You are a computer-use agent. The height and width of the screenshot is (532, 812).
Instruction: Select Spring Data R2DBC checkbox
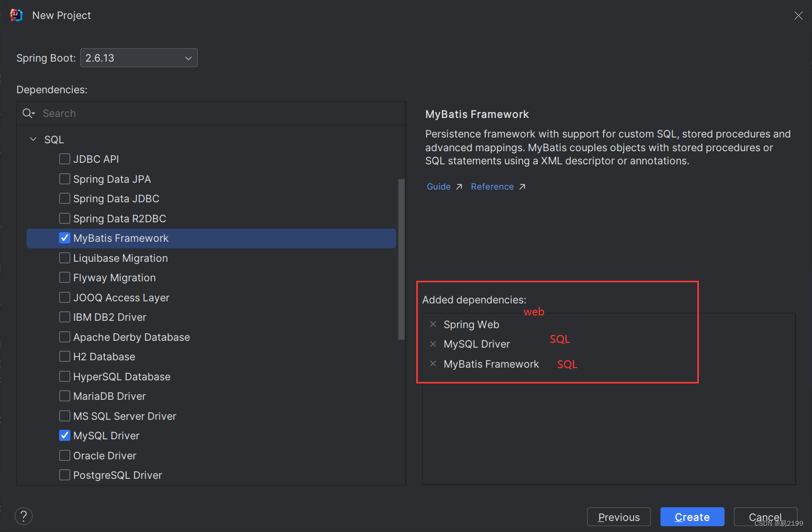coord(65,219)
